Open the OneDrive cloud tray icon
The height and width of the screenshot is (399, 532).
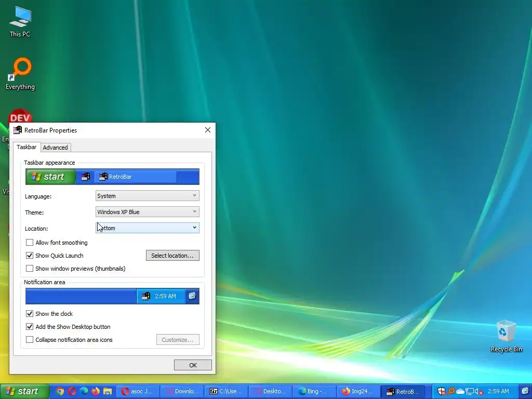[x=460, y=392]
